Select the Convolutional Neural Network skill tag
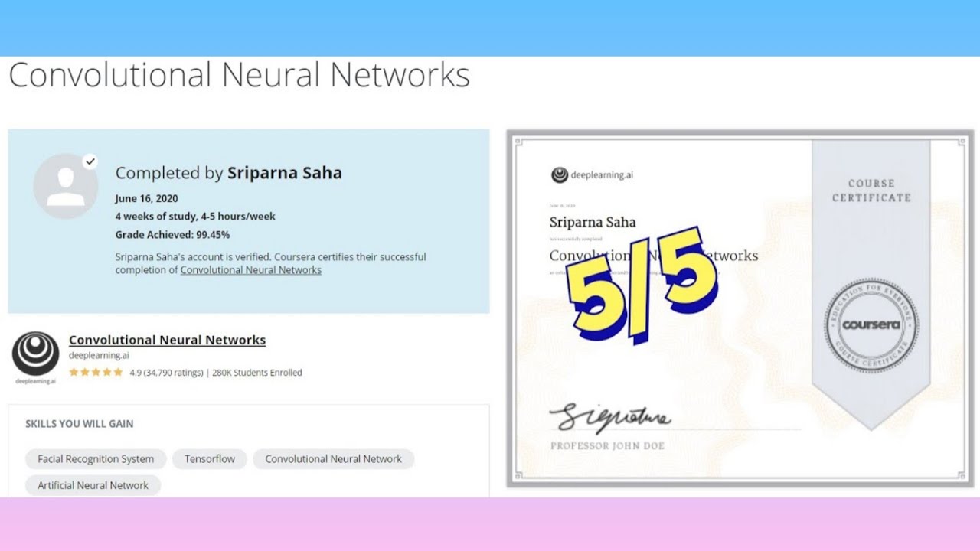Screen dimensions: 980x551 coord(333,459)
